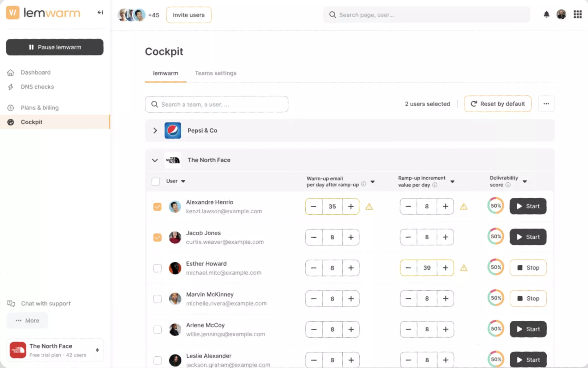Open the Warm-up email per day sort dropdown

(373, 182)
